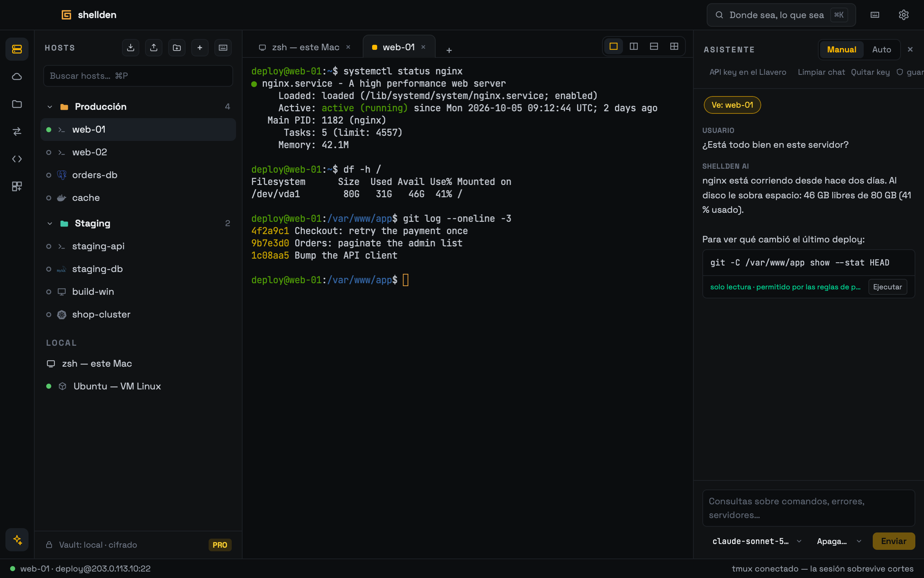Click Limpiar chat link
924x578 pixels.
click(x=821, y=72)
